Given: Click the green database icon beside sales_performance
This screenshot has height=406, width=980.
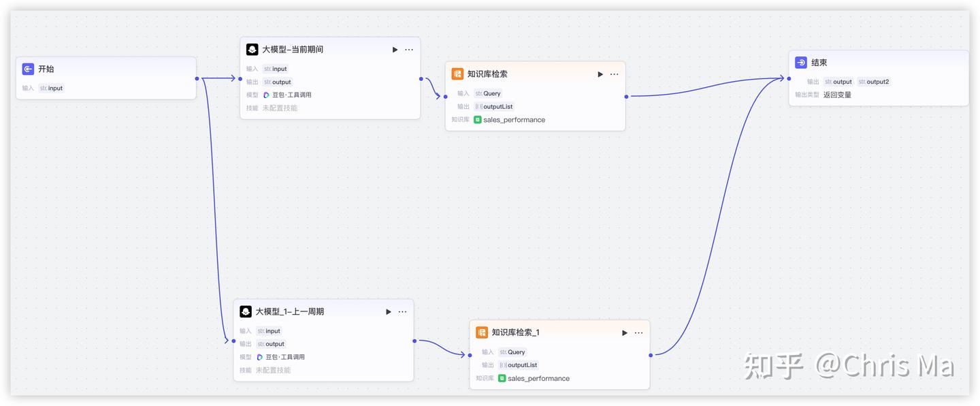Looking at the screenshot, I should coord(478,119).
